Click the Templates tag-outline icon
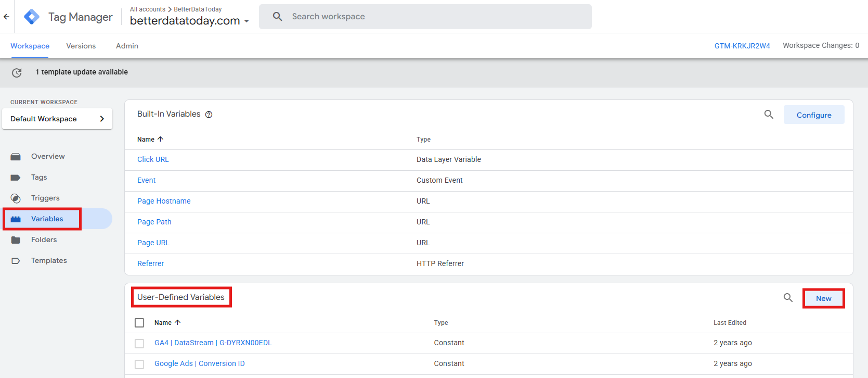The width and height of the screenshot is (868, 378). pos(16,261)
